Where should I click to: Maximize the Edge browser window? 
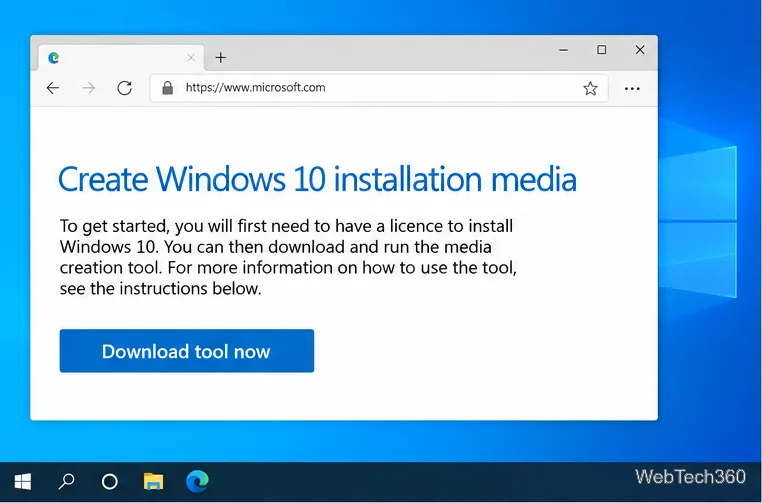click(602, 50)
